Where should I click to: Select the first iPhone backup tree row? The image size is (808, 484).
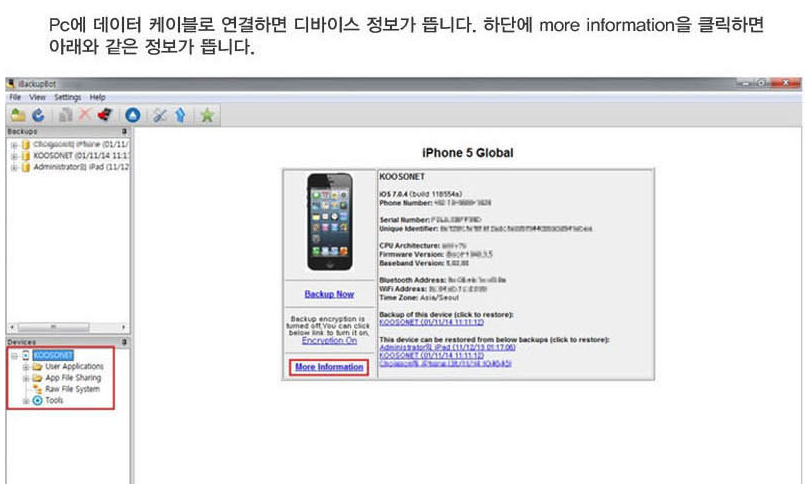click(x=81, y=144)
